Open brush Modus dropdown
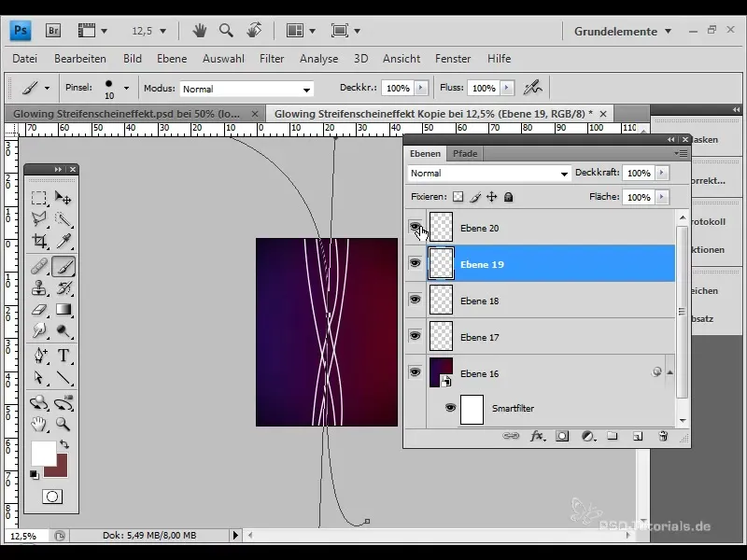Screen dimensions: 747x560 click(x=247, y=89)
